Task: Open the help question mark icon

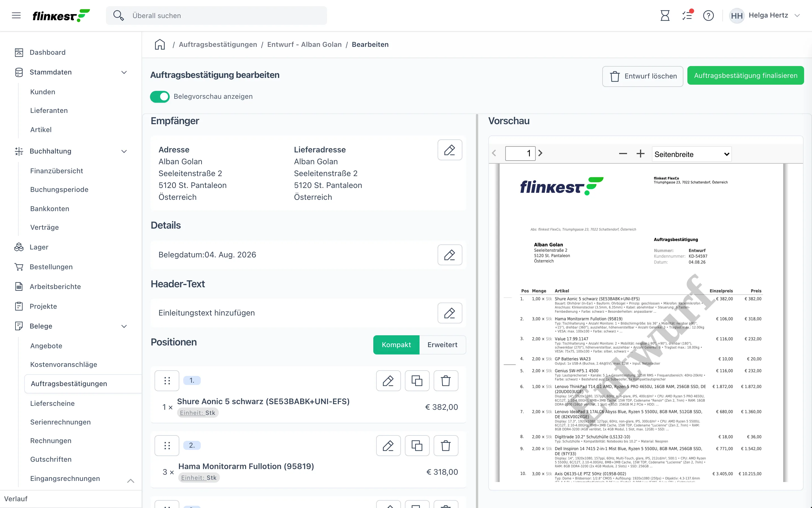Action: [x=708, y=16]
